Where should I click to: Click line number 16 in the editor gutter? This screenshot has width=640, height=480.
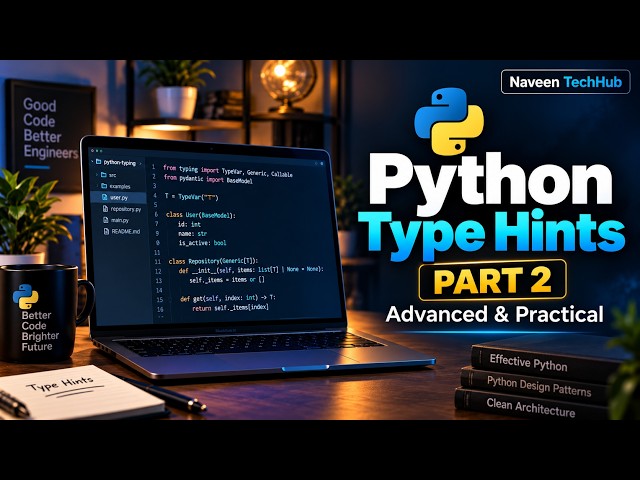click(160, 309)
